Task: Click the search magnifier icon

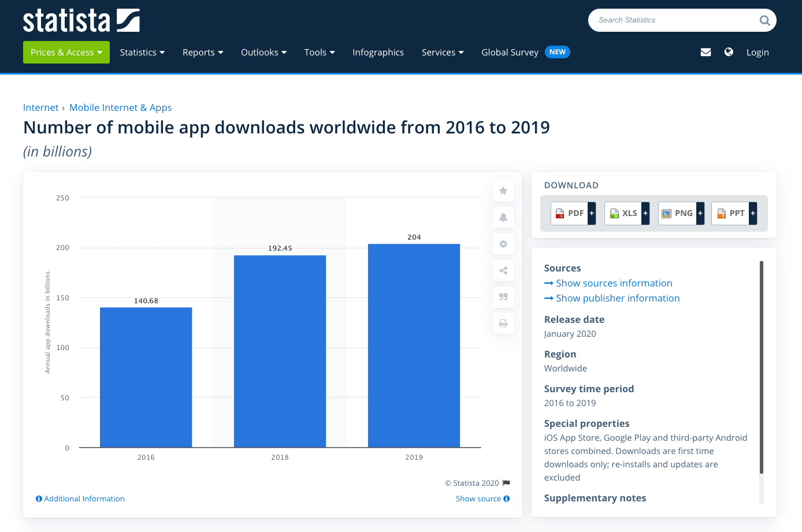Action: tap(764, 21)
